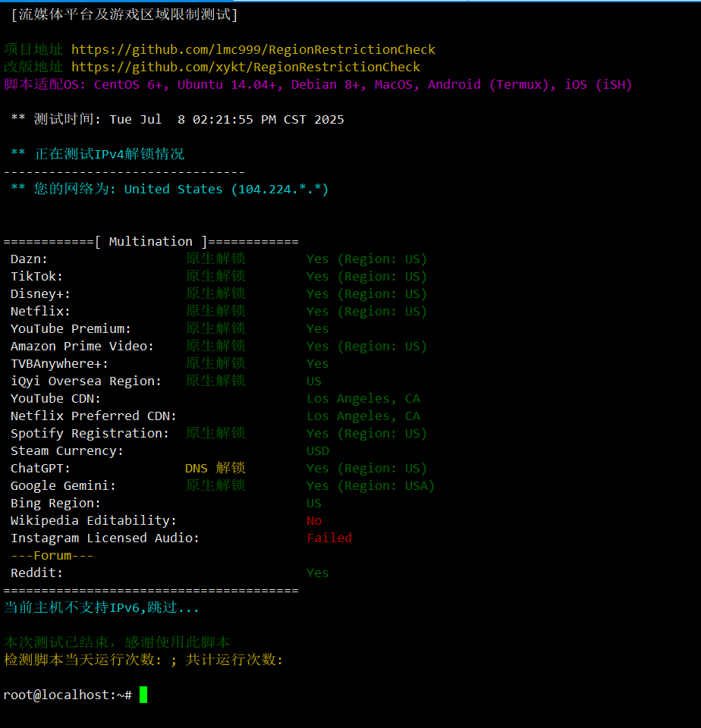Click the 原生解锁 status in the Google Gemini row

point(215,486)
